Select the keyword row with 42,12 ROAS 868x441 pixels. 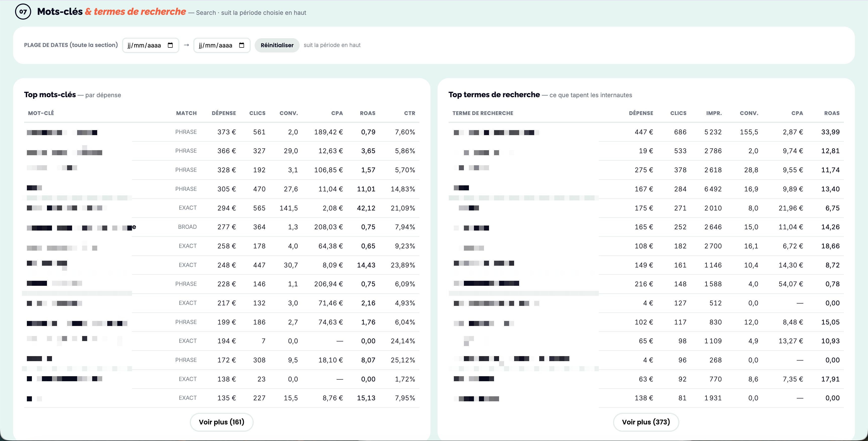pos(221,208)
